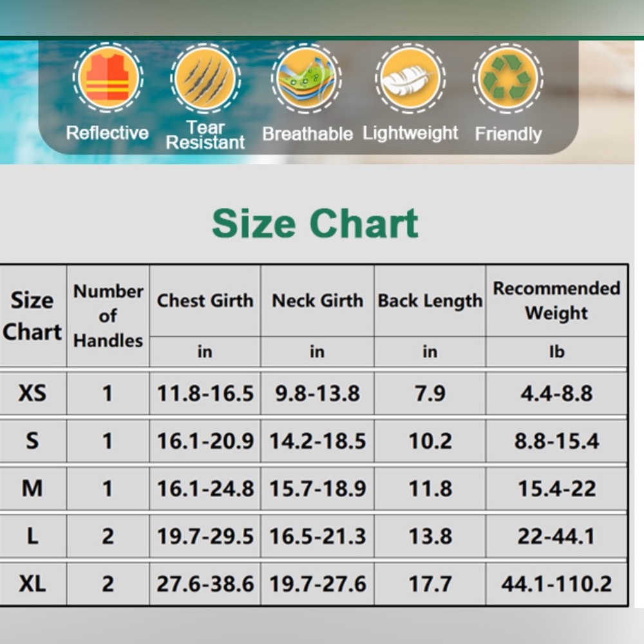Screen dimensions: 644x644
Task: Select the 13.8 back length cell
Action: (x=430, y=536)
